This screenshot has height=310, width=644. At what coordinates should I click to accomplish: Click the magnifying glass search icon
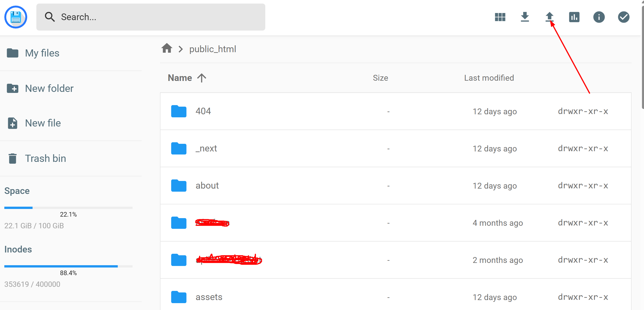(50, 17)
